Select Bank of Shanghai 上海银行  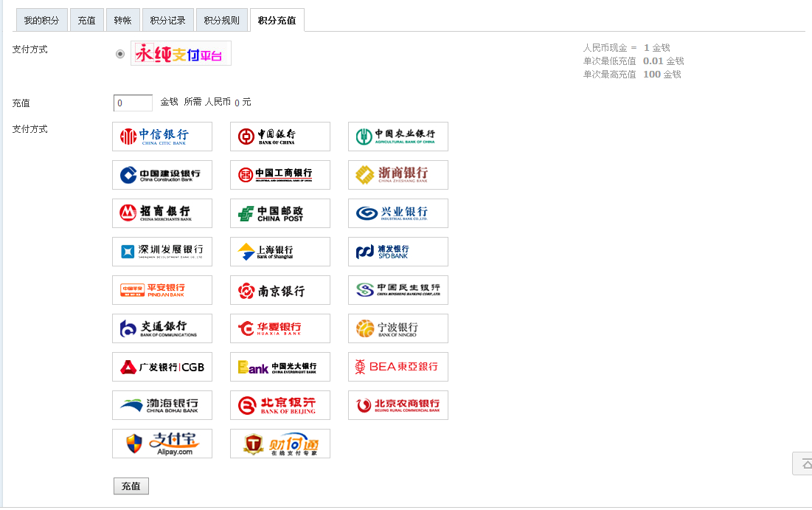click(280, 252)
